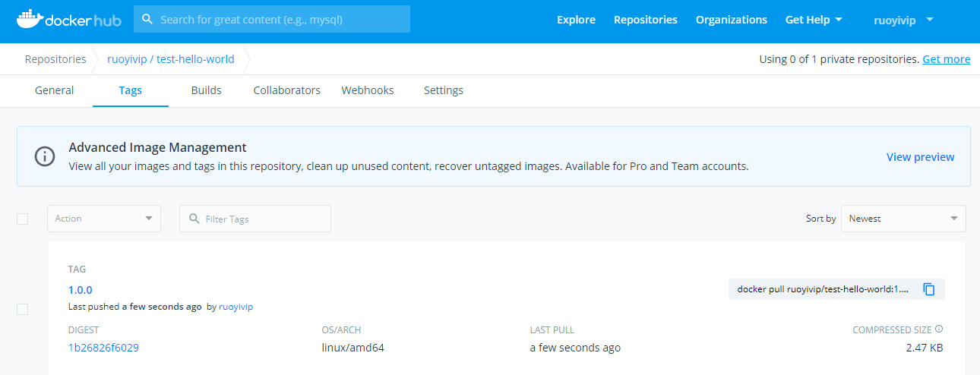This screenshot has height=375, width=980.
Task: Click the Filter Tags input field
Action: [x=262, y=219]
